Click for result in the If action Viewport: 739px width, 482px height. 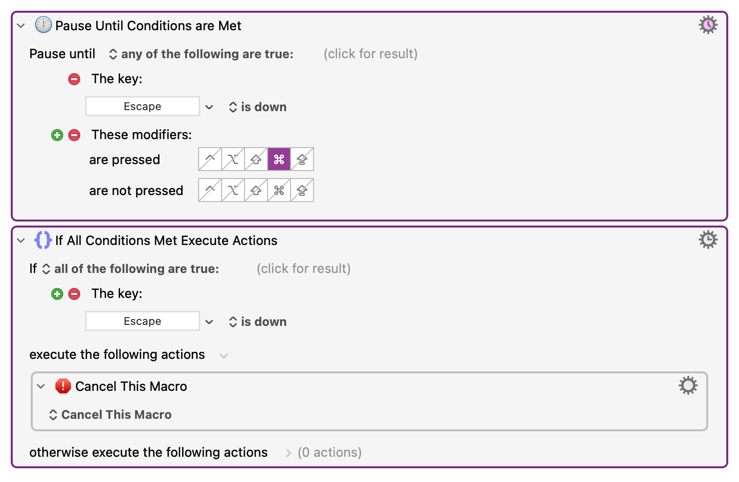coord(303,269)
